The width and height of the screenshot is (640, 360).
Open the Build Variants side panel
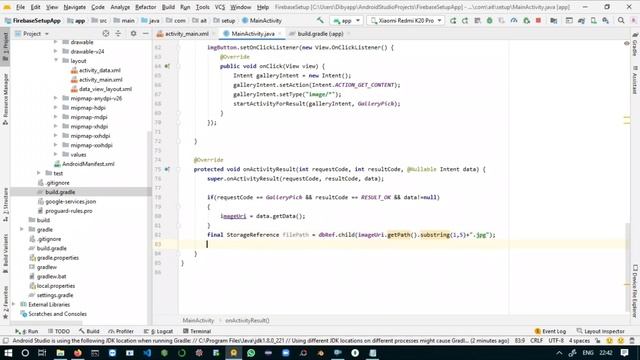(5, 253)
